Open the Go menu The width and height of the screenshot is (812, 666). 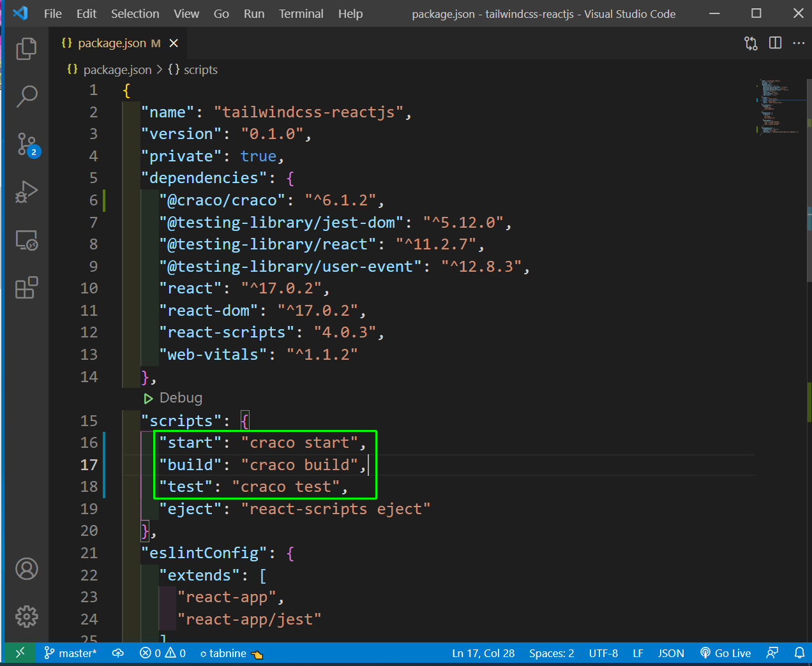tap(222, 14)
